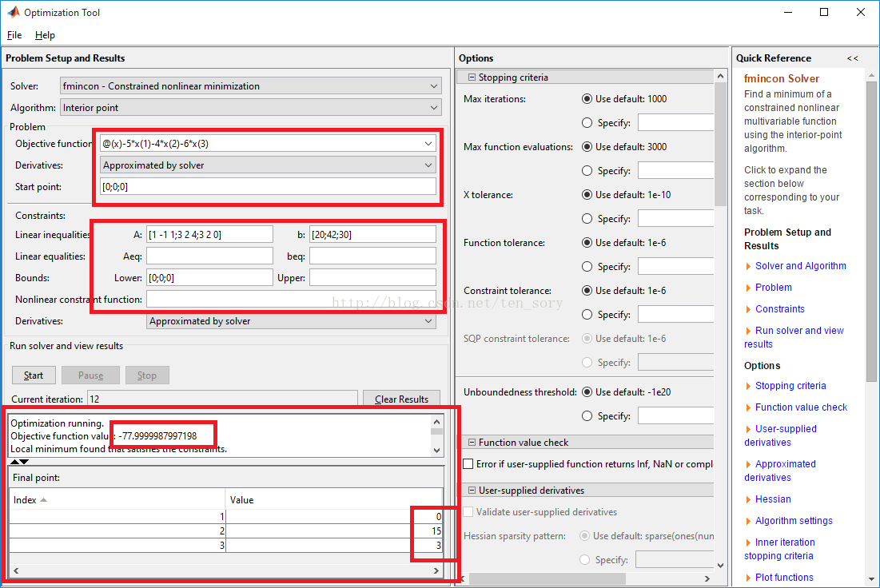This screenshot has height=588, width=880.
Task: Click the Nonlinear constraint function field
Action: (291, 299)
